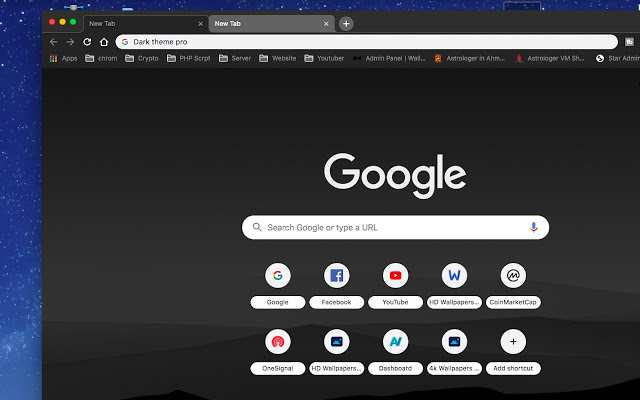Open the CoinMarketCap shortcut icon
640x400 pixels.
(513, 275)
